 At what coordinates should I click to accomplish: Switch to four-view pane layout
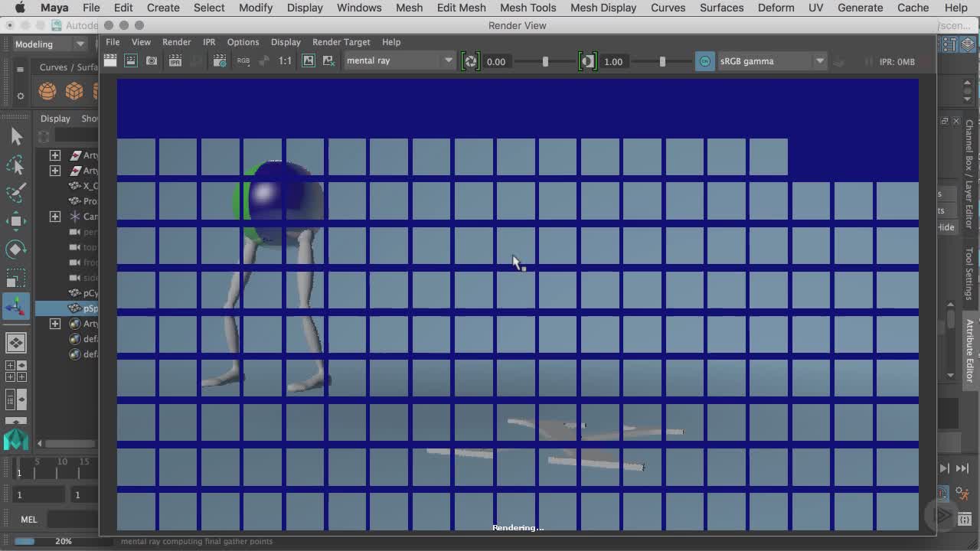point(16,371)
